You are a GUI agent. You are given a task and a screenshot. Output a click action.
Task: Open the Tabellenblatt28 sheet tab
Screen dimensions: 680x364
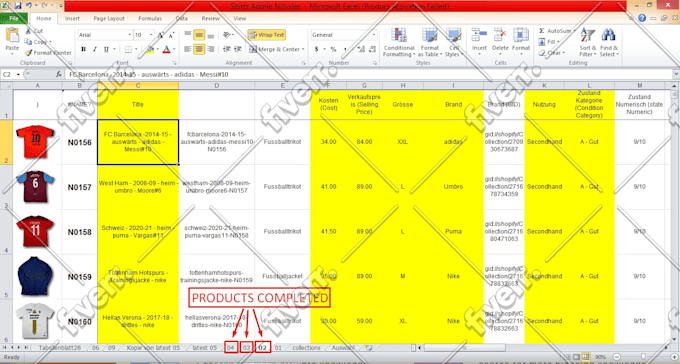60,348
